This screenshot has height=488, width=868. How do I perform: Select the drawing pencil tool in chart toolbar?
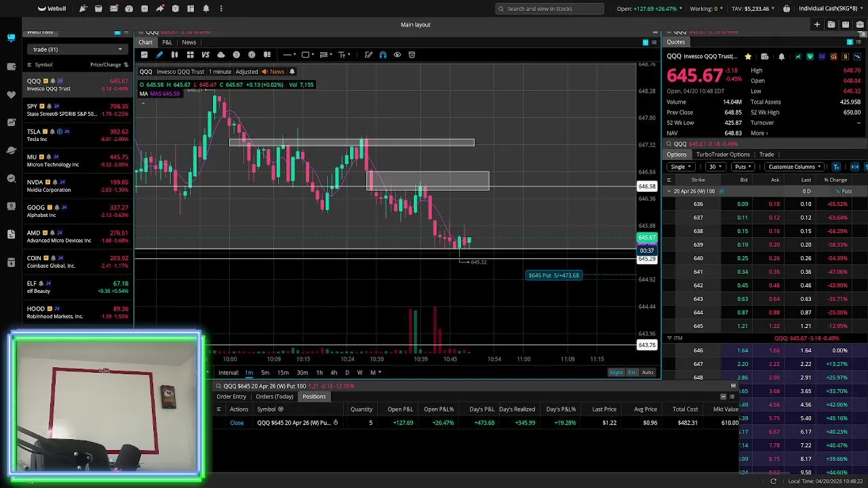[159, 55]
